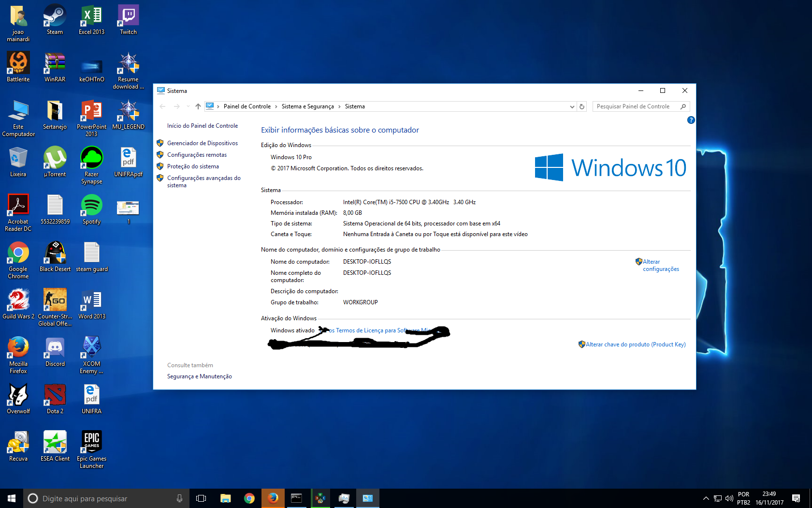Viewport: 812px width, 508px height.
Task: Click the microphone in search box
Action: coord(179,498)
